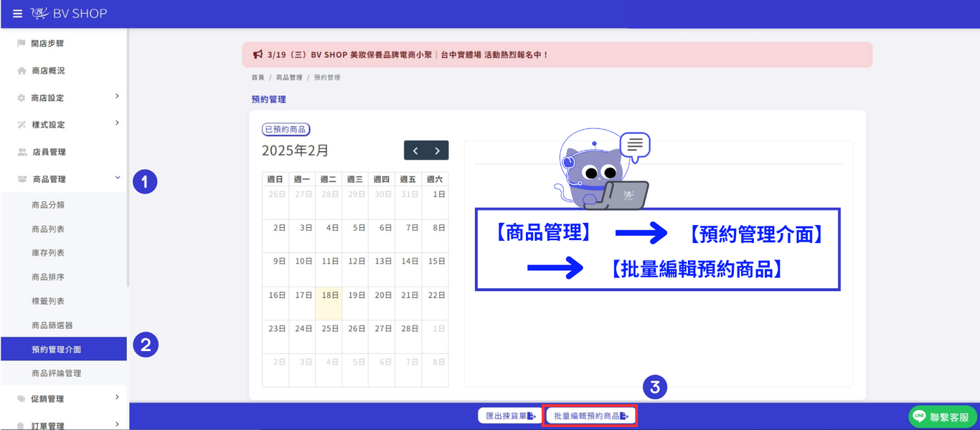Collapse the 商品管理 submenu arrow
The height and width of the screenshot is (430, 980).
[118, 178]
